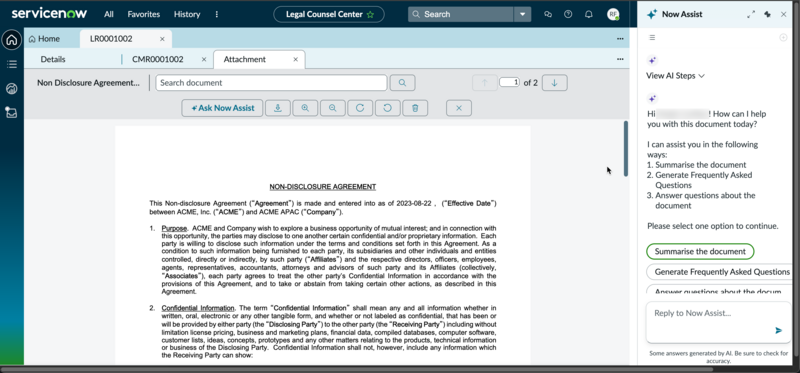The image size is (800, 373).
Task: Click the Search document field
Action: pyautogui.click(x=271, y=83)
